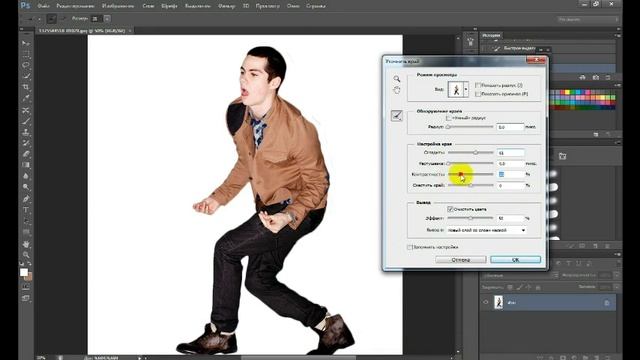
Task: Click the Cancel button in Refine Edge
Action: click(460, 260)
